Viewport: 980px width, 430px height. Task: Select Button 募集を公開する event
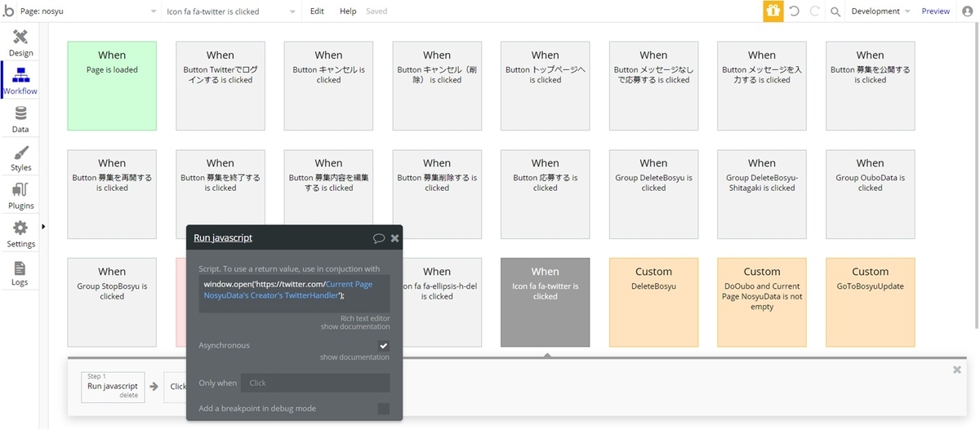(x=871, y=86)
